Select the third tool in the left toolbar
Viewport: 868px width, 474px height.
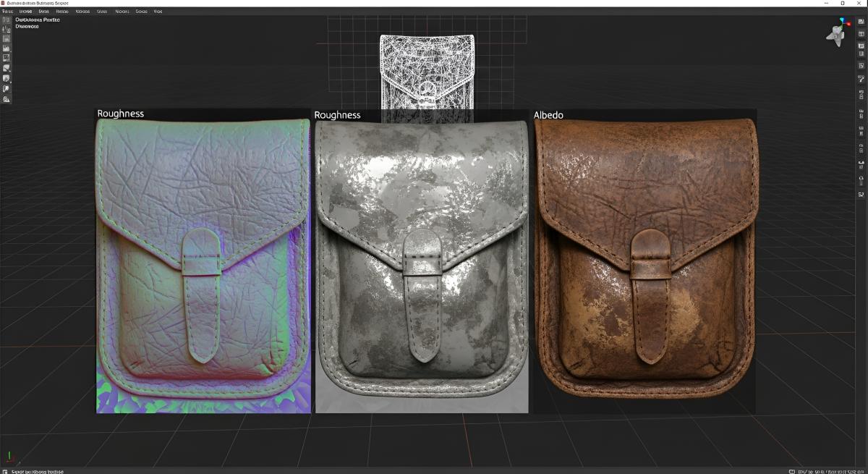[7, 38]
